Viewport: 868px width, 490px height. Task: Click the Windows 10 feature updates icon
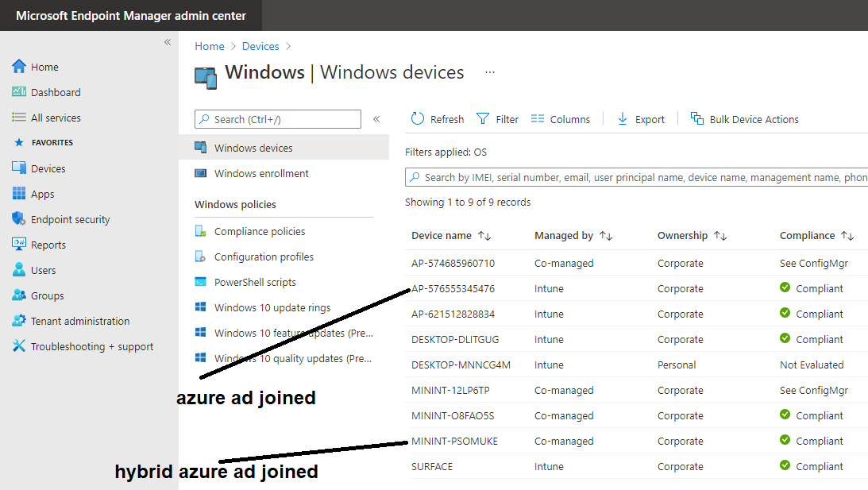click(200, 332)
